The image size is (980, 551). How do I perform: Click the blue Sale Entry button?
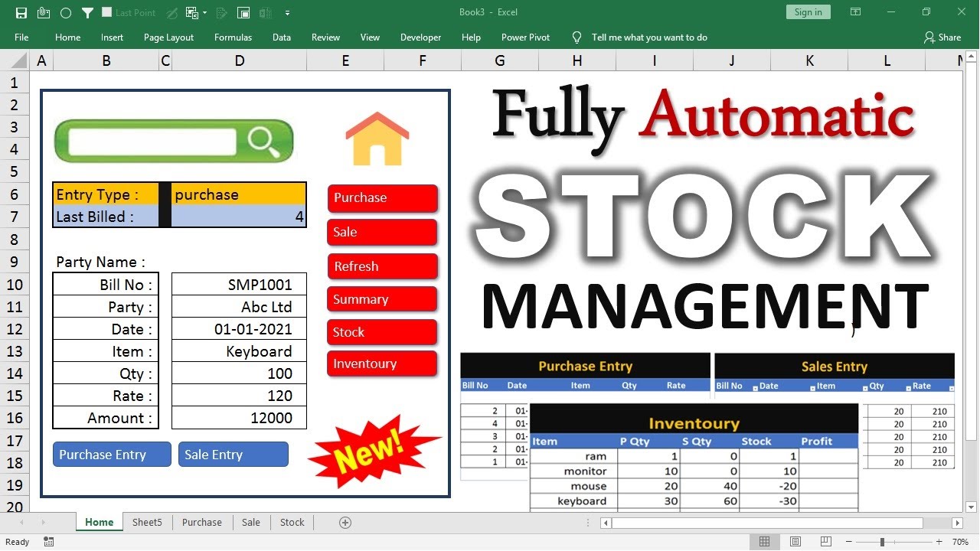pos(234,455)
